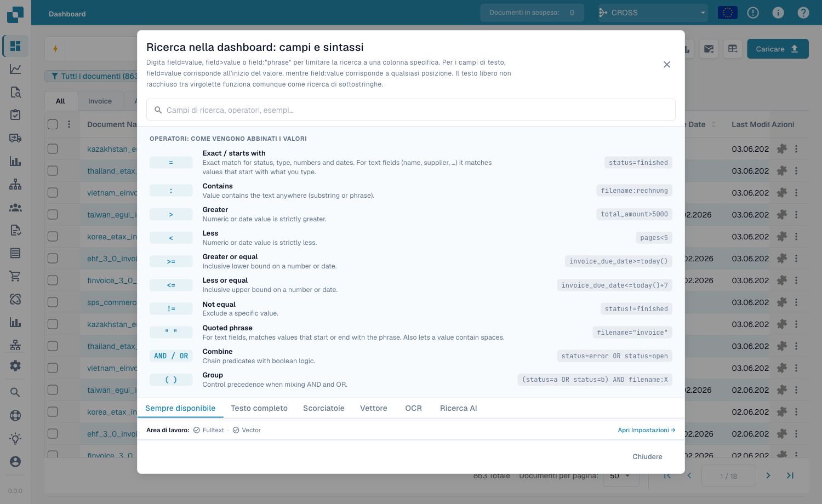Open the dashboard grid icon in sidebar

[x=15, y=46]
